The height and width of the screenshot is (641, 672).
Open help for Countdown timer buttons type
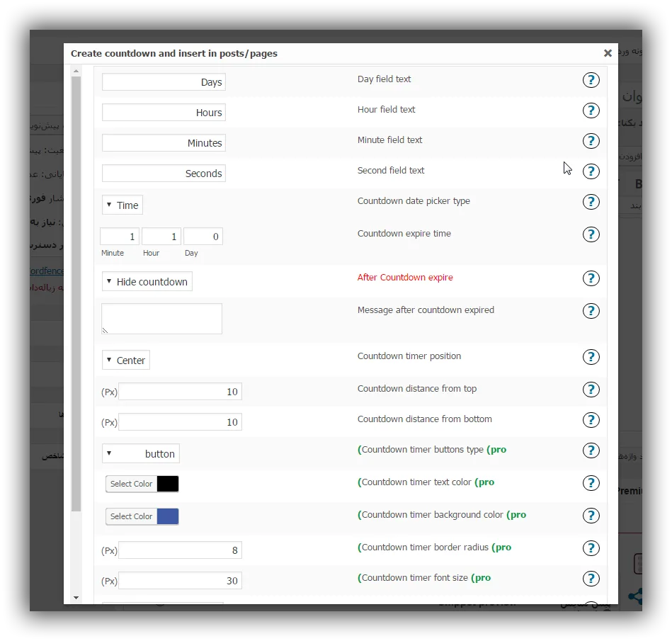591,450
